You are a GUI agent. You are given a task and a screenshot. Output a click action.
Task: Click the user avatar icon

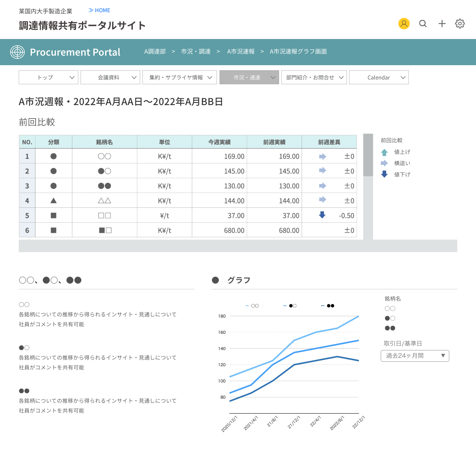[404, 24]
